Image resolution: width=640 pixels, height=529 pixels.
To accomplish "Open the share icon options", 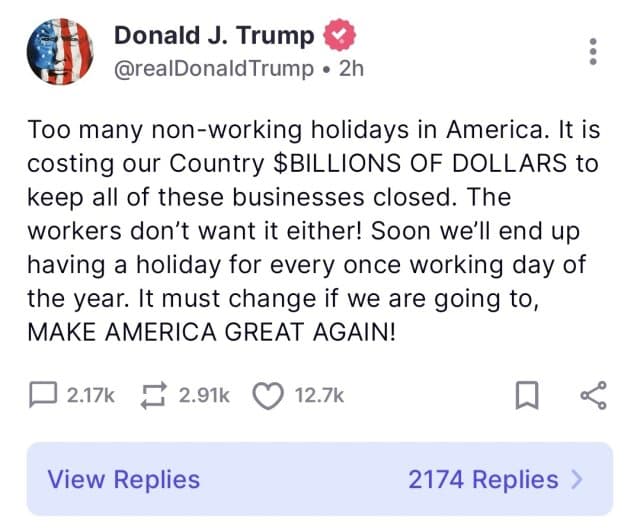I will 593,396.
